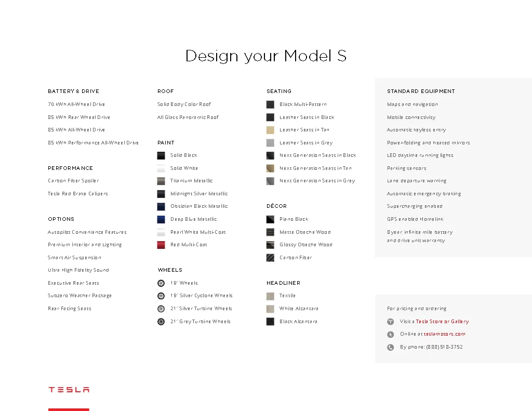
Task: Click Power-folding and heated mirrors
Action: click(x=429, y=142)
